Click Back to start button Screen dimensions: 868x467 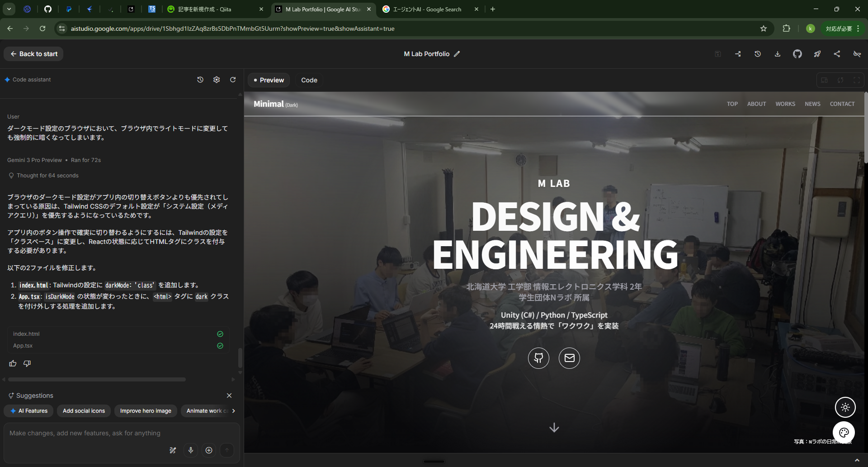pos(34,54)
